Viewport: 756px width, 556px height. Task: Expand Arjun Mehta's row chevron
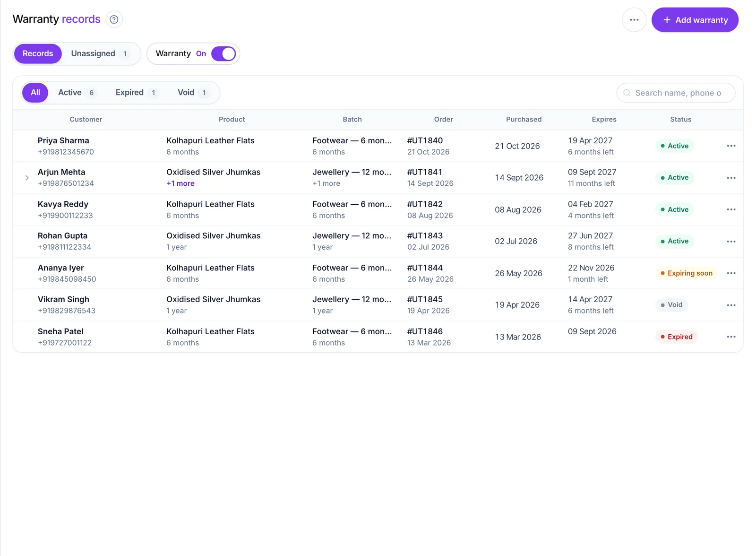point(27,178)
